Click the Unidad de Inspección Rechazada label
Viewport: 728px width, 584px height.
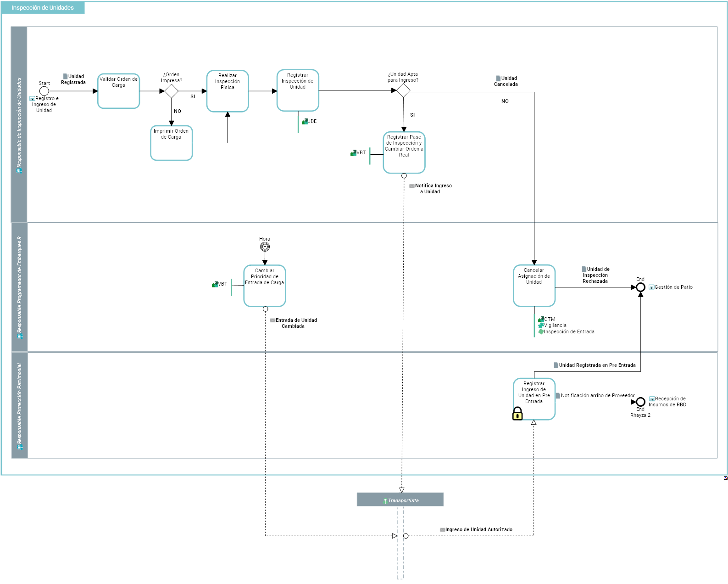click(x=595, y=275)
